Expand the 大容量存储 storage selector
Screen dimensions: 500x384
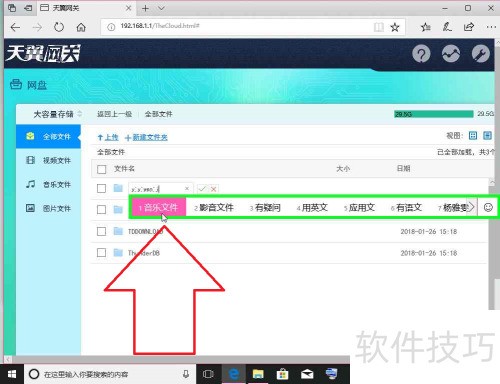[x=57, y=114]
